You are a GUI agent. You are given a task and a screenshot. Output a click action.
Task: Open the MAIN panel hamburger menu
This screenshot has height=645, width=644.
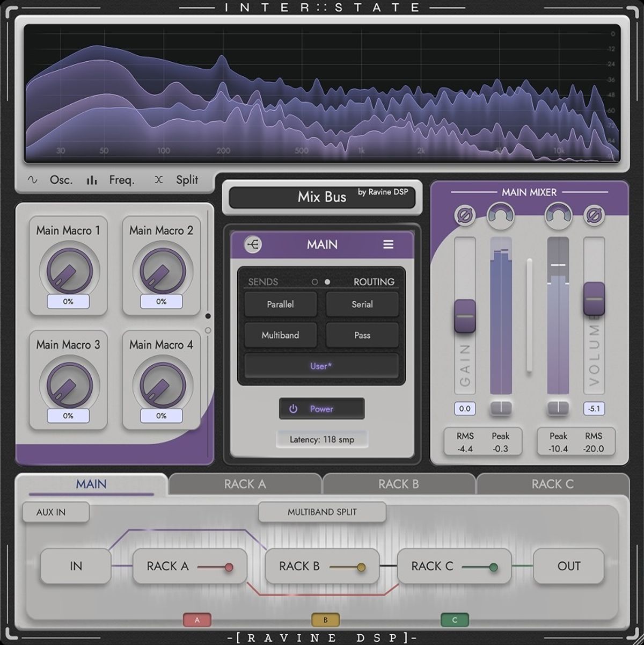pos(388,244)
